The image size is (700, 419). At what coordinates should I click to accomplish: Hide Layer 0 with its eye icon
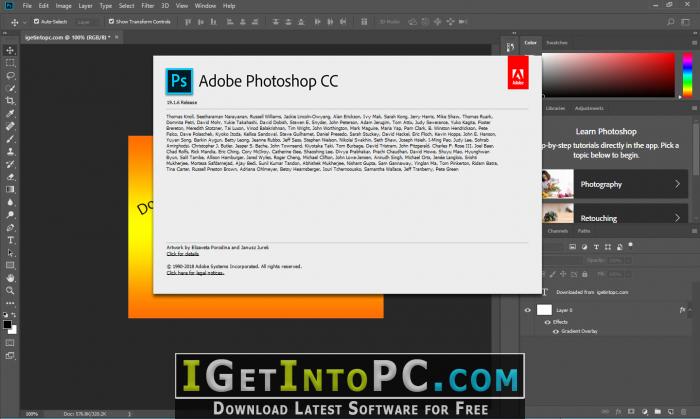[x=528, y=310]
